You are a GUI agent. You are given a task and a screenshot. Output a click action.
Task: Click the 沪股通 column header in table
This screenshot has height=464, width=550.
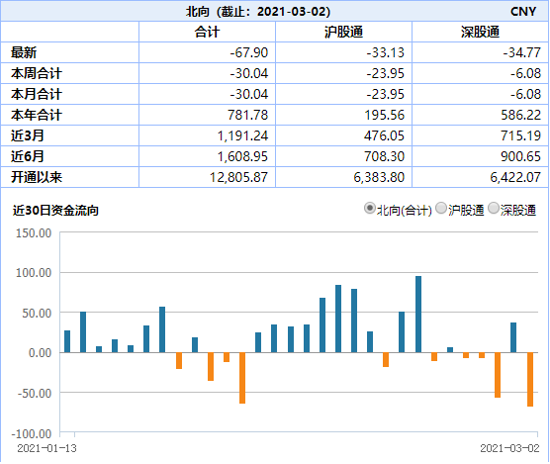click(x=343, y=32)
